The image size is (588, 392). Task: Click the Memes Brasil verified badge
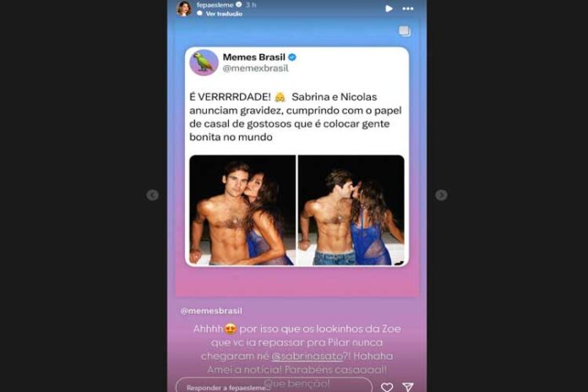pyautogui.click(x=292, y=57)
